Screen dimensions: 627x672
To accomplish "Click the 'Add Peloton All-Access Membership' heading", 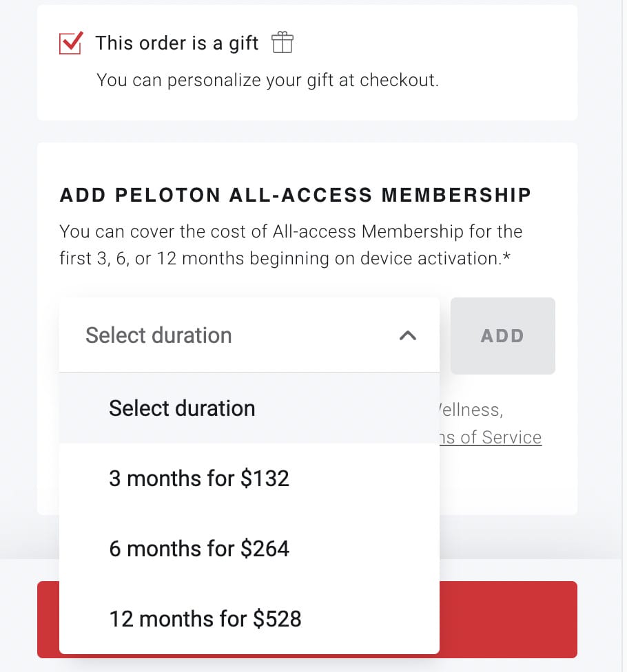I will click(296, 195).
